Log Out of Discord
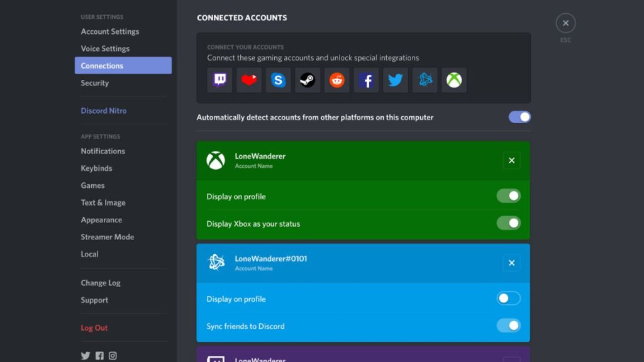This screenshot has width=644, height=362. (94, 327)
